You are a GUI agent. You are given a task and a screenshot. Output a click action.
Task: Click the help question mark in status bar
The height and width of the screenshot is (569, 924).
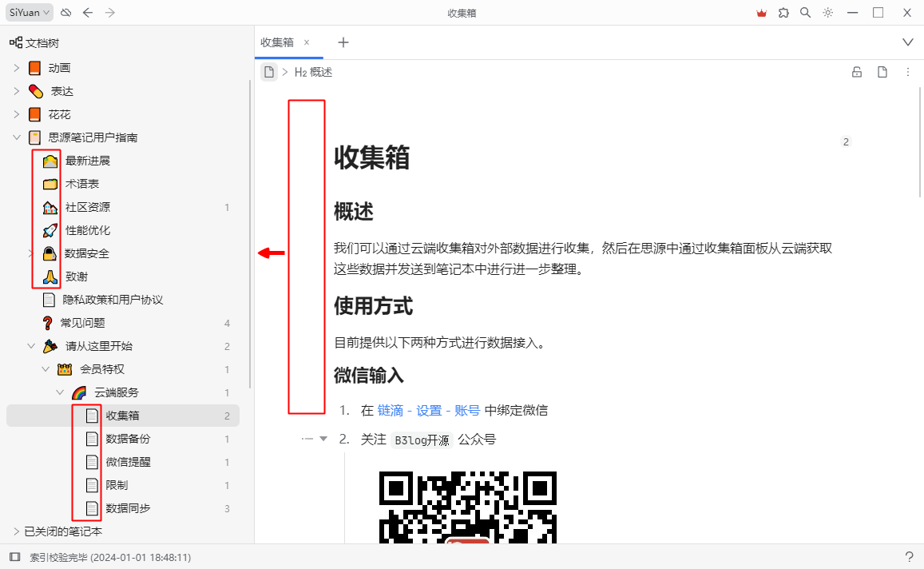909,557
